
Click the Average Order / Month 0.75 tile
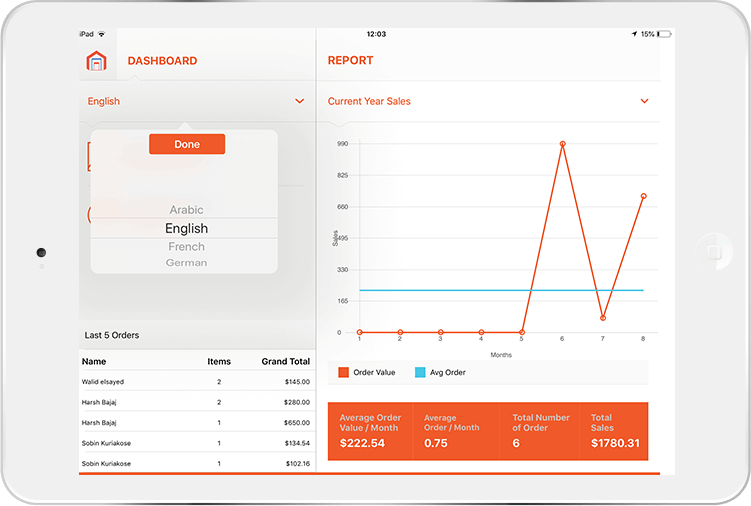click(x=456, y=431)
